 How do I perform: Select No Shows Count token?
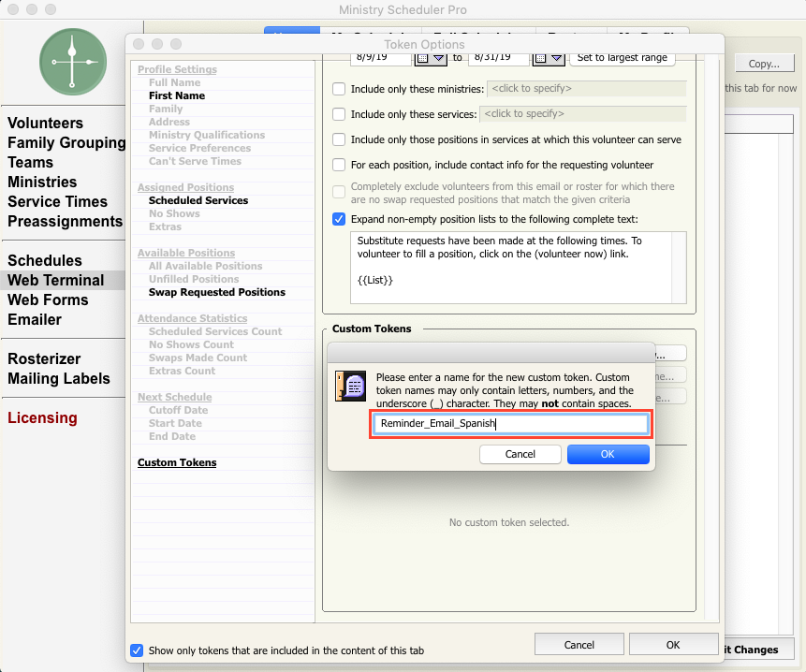tap(191, 344)
